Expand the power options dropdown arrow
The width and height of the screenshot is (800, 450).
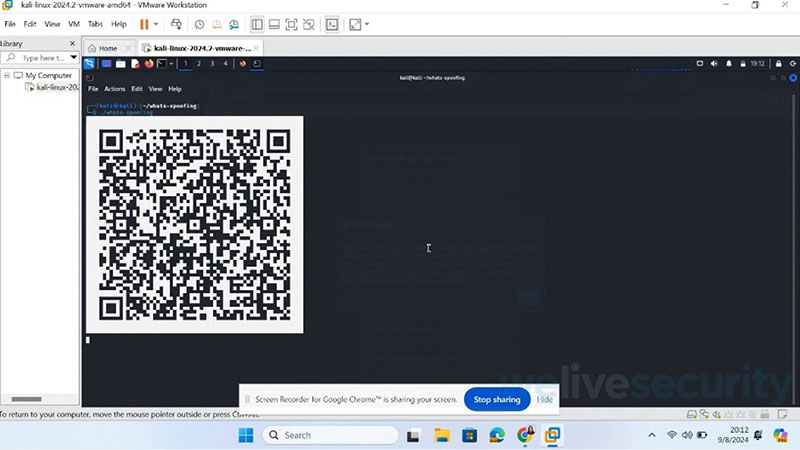(x=158, y=24)
